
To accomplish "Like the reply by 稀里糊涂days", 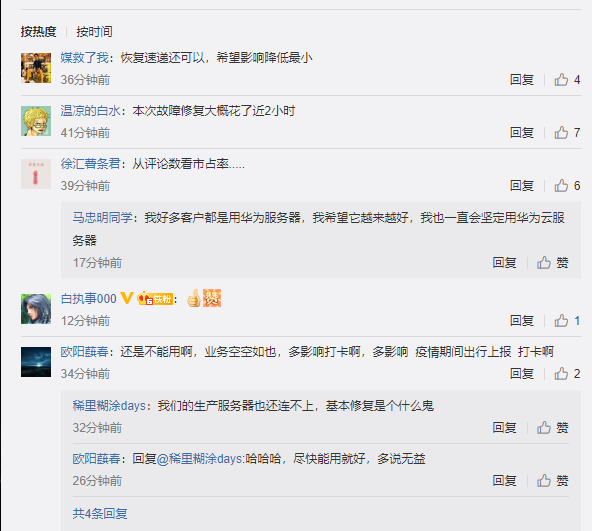I will point(553,428).
